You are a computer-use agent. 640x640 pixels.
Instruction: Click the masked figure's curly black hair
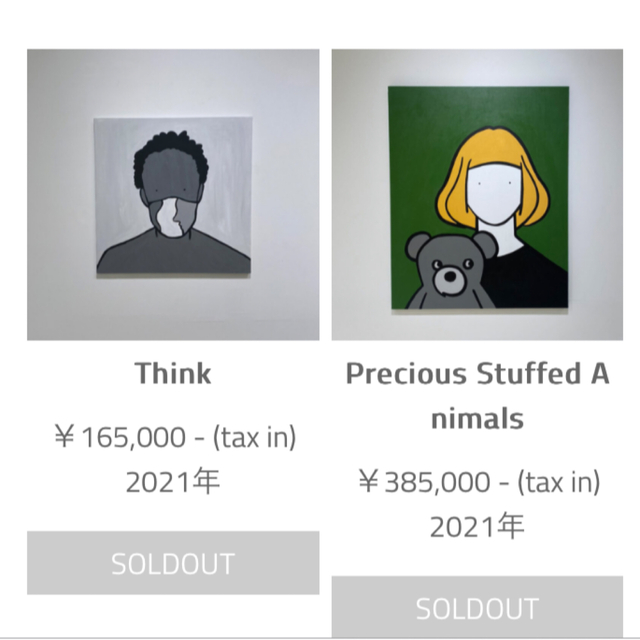click(171, 153)
